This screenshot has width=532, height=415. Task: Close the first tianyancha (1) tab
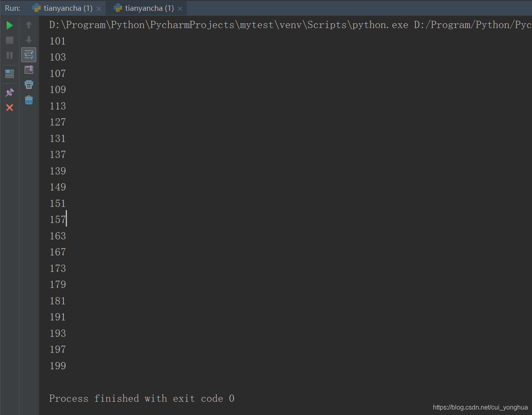point(99,9)
